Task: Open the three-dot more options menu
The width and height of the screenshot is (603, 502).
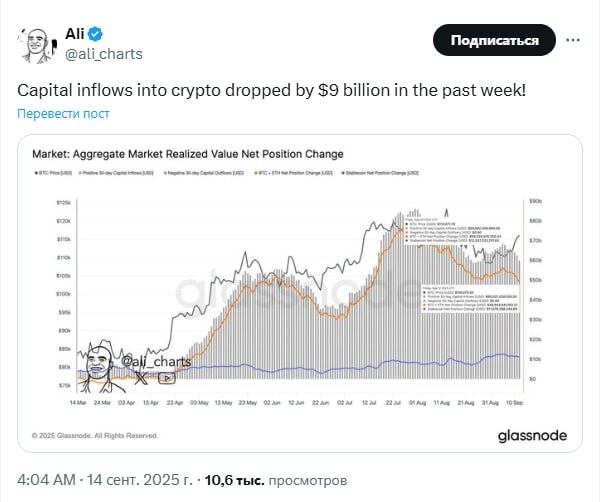Action: click(x=573, y=40)
